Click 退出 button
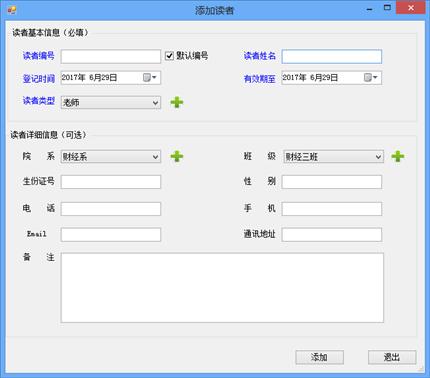Screen dimensions: 430x378 [392, 357]
